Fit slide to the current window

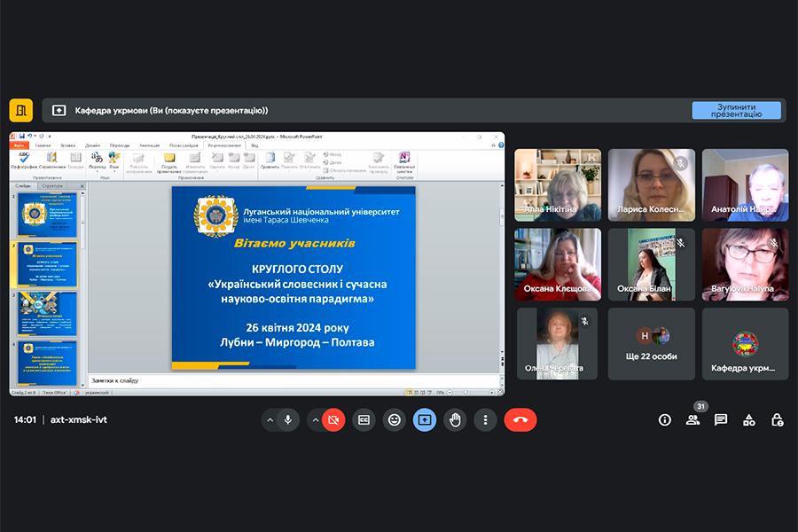click(x=500, y=393)
